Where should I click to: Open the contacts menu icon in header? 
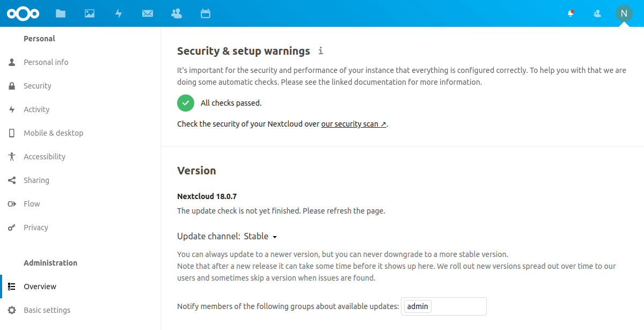(x=597, y=13)
